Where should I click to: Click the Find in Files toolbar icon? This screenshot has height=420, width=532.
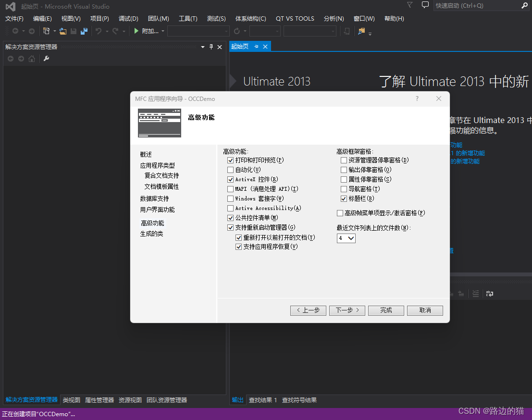pos(361,31)
